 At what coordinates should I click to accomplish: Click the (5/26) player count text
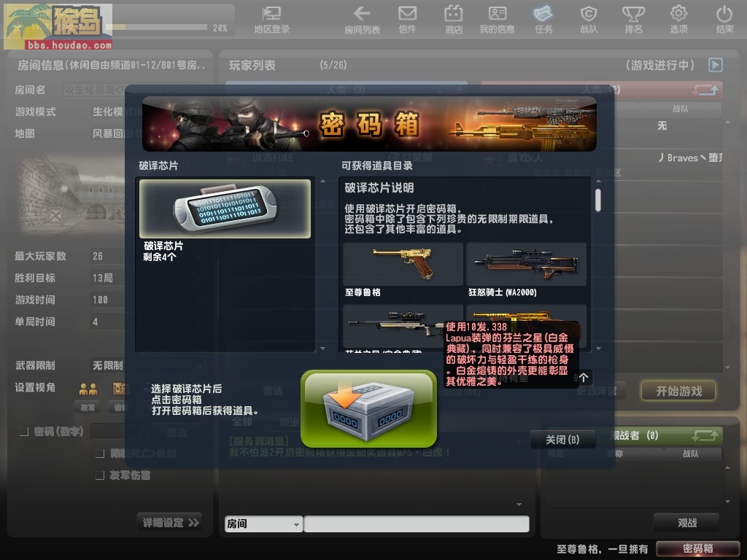[x=333, y=65]
